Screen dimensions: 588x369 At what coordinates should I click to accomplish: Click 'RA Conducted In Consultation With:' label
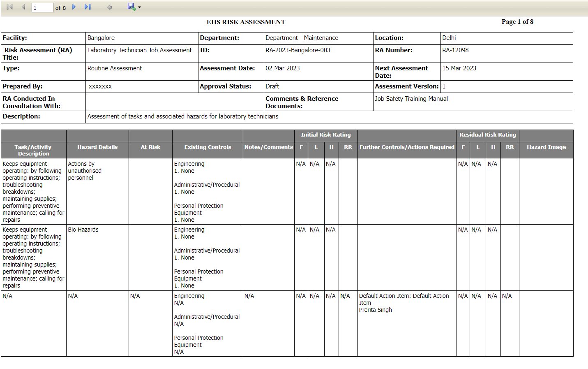tap(32, 102)
